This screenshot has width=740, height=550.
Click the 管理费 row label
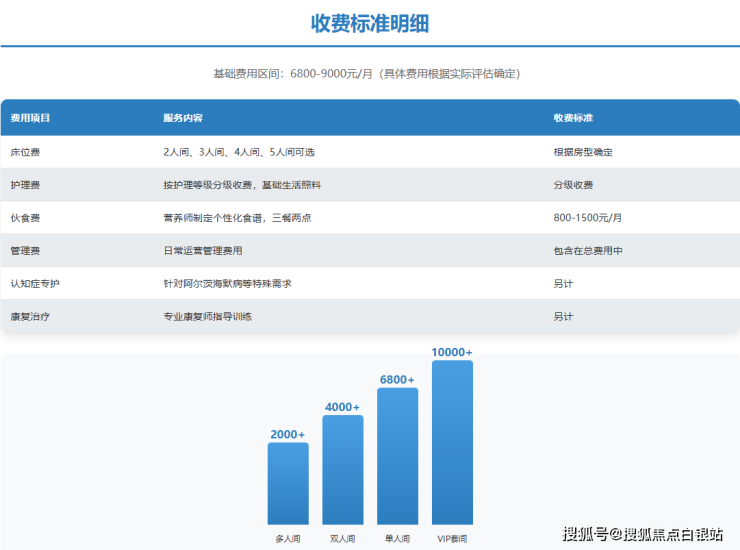tap(25, 251)
